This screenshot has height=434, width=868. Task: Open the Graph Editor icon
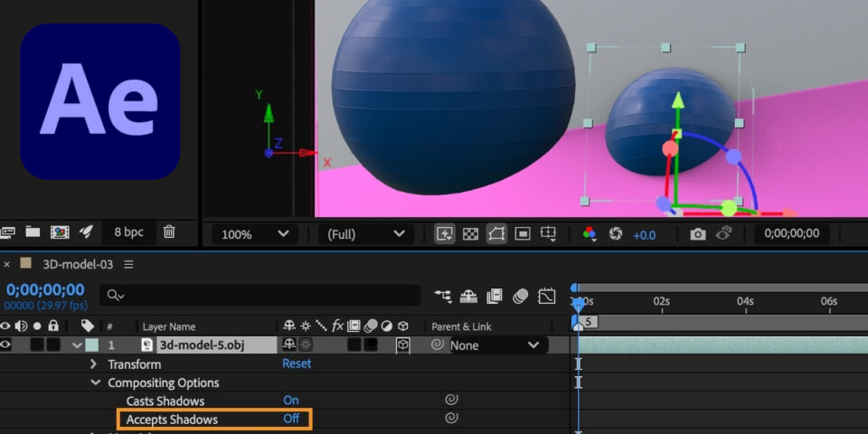click(547, 296)
